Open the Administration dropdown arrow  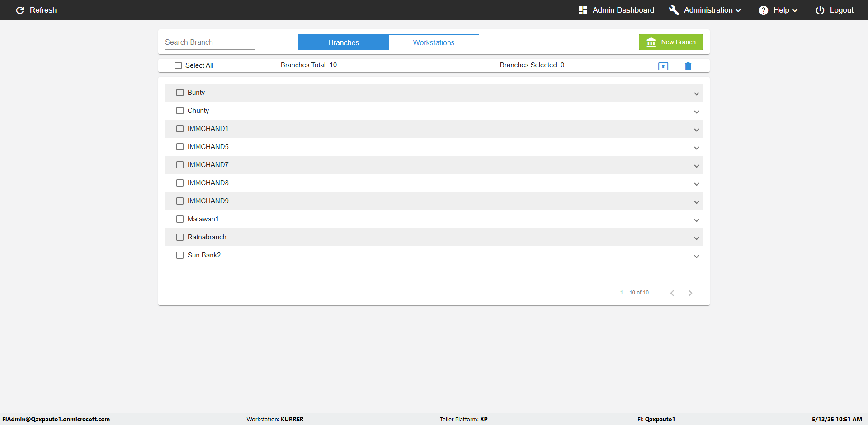pyautogui.click(x=738, y=10)
